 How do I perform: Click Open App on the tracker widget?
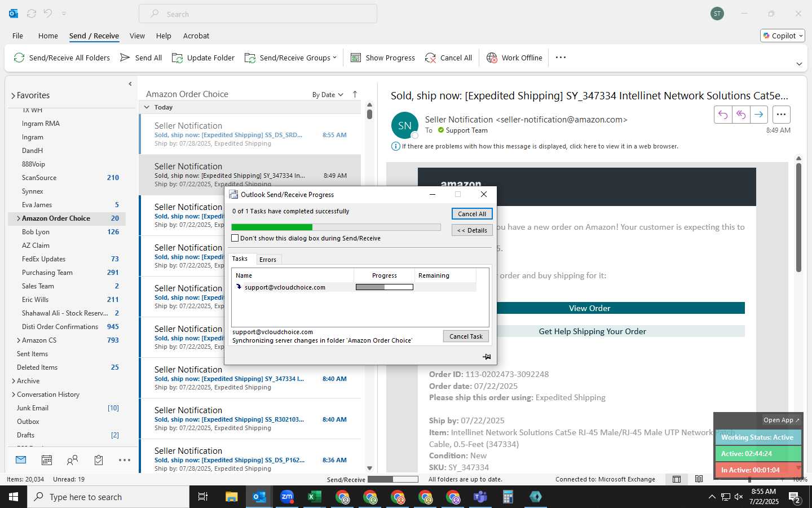click(x=781, y=420)
